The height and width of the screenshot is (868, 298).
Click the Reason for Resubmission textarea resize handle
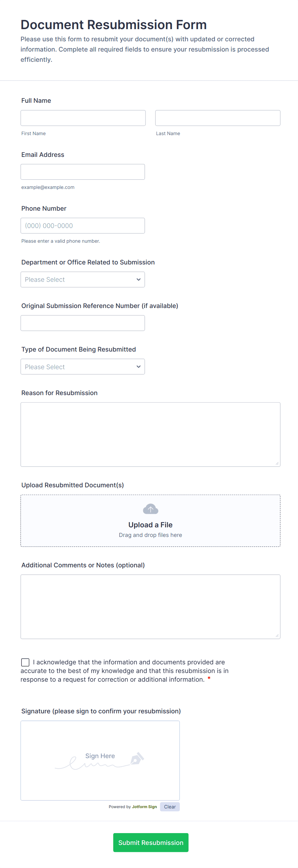tap(277, 463)
